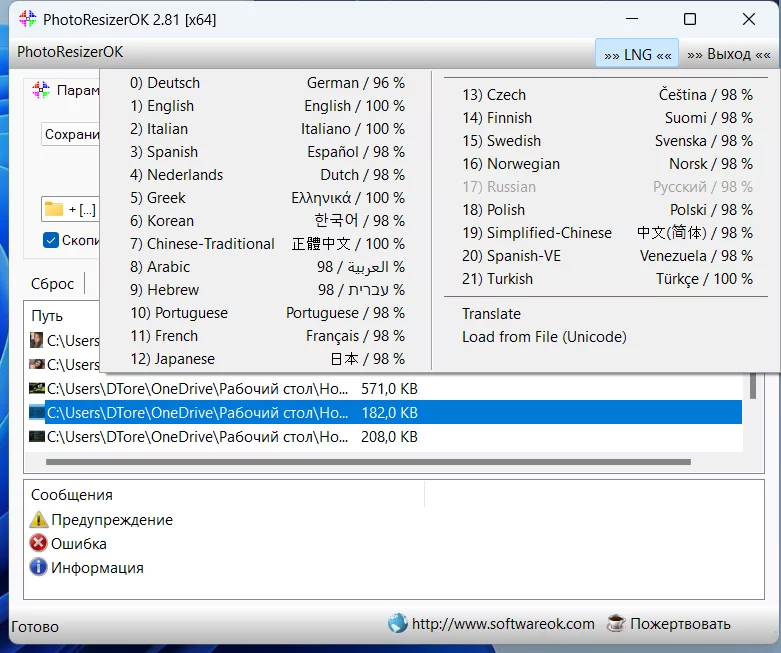Screen dimensions: 781x653
Task: Maximize the PhotoResizerOK window
Action: tap(690, 19)
